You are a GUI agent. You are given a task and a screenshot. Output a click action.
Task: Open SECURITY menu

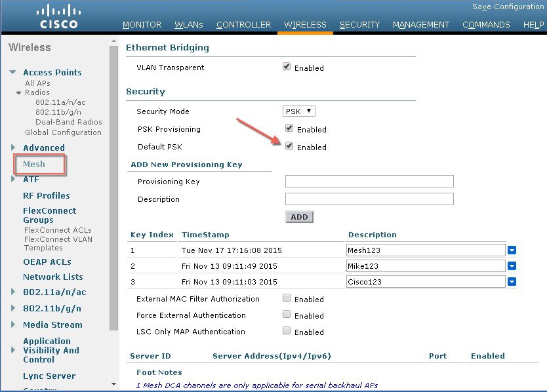click(359, 25)
